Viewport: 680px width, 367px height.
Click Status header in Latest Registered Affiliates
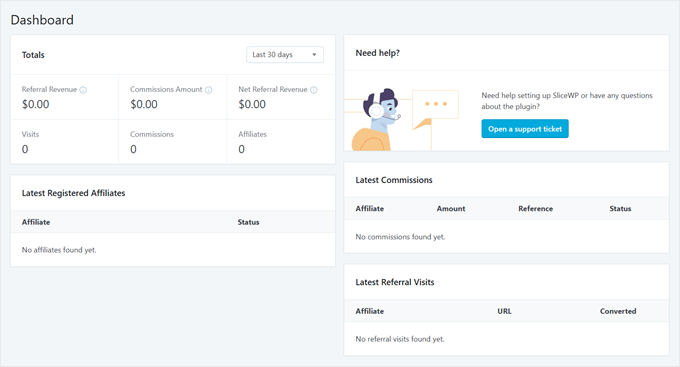pos(248,222)
